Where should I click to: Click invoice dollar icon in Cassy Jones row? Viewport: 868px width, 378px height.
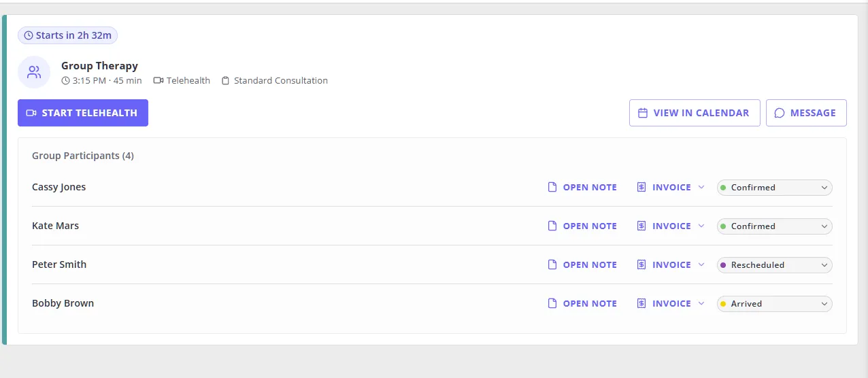[641, 188]
